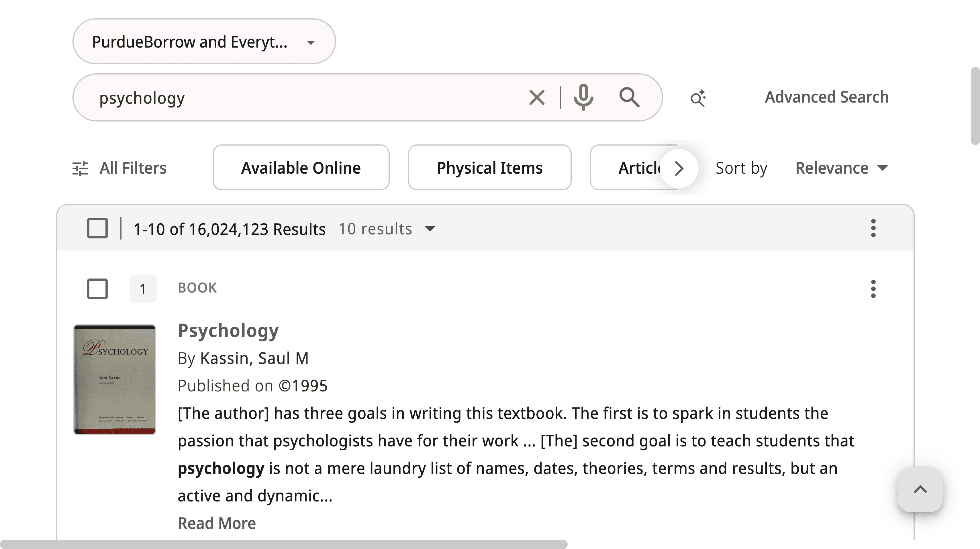Tick the select-all results checkbox

(97, 228)
